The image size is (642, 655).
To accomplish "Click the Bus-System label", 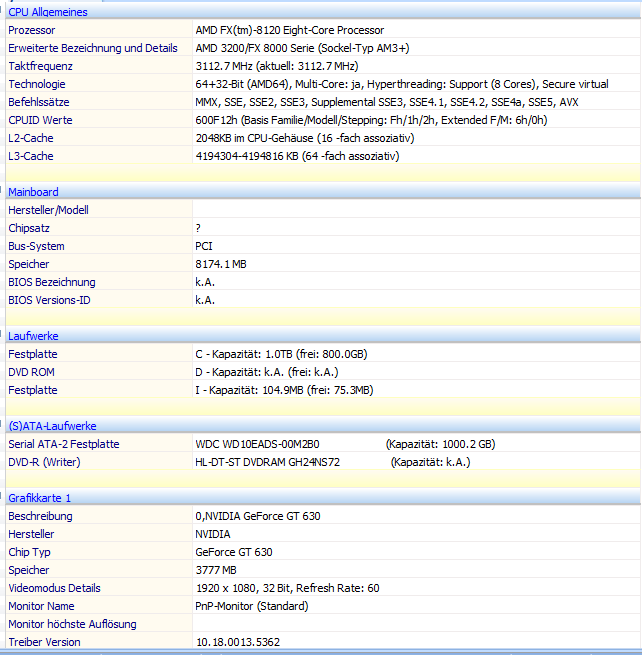I will [x=36, y=246].
